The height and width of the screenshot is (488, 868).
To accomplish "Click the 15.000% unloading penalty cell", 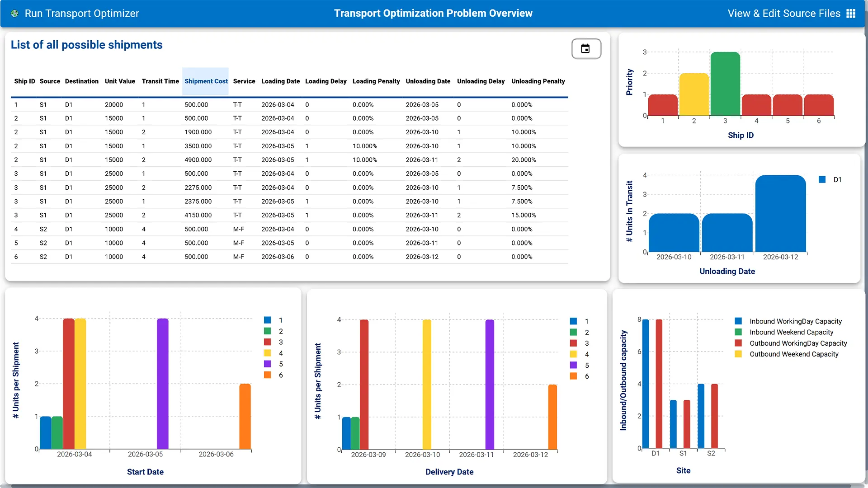I will point(524,215).
